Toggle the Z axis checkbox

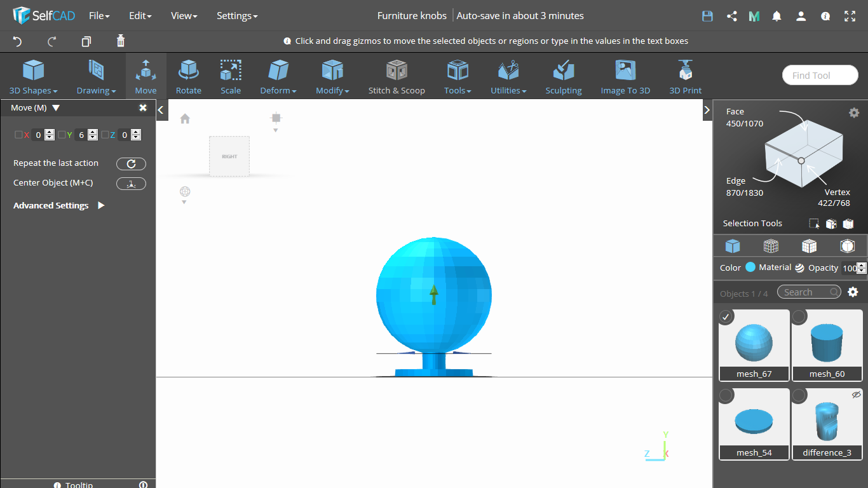pyautogui.click(x=105, y=135)
